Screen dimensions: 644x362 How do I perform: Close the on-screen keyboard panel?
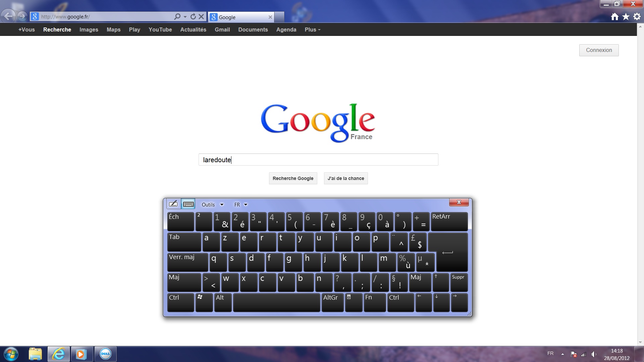(459, 202)
